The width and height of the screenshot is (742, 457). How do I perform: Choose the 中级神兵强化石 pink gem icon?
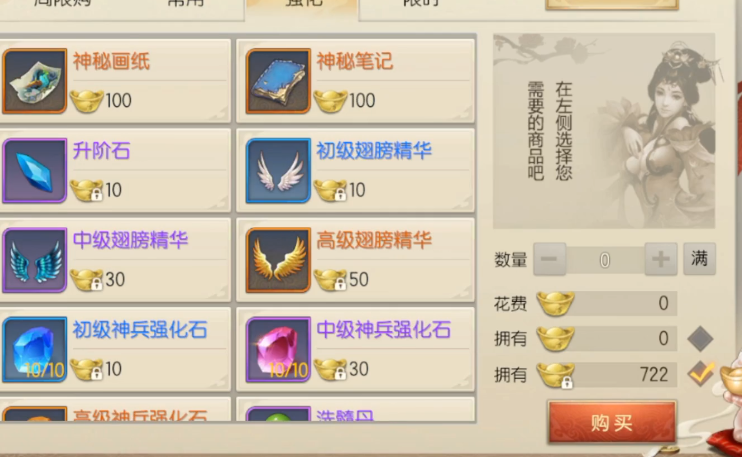(278, 349)
